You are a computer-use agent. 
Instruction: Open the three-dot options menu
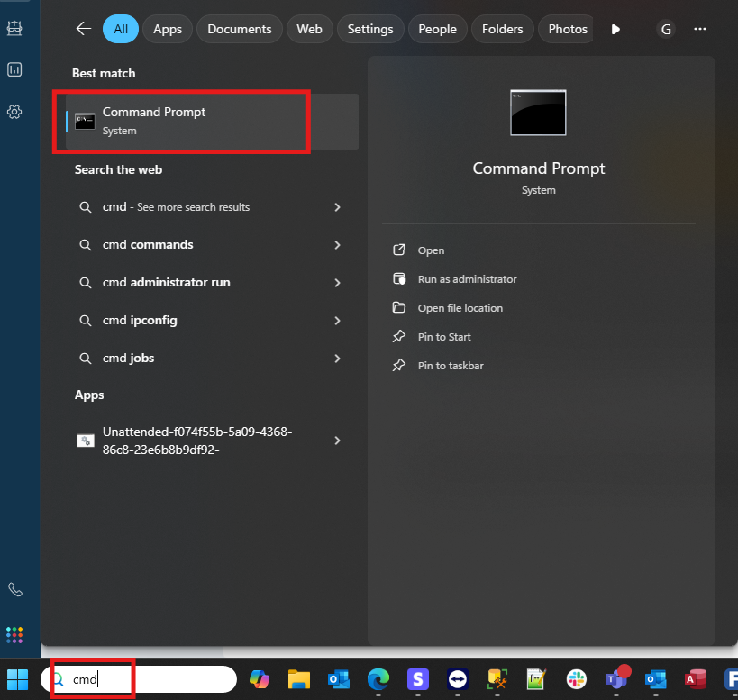700,29
